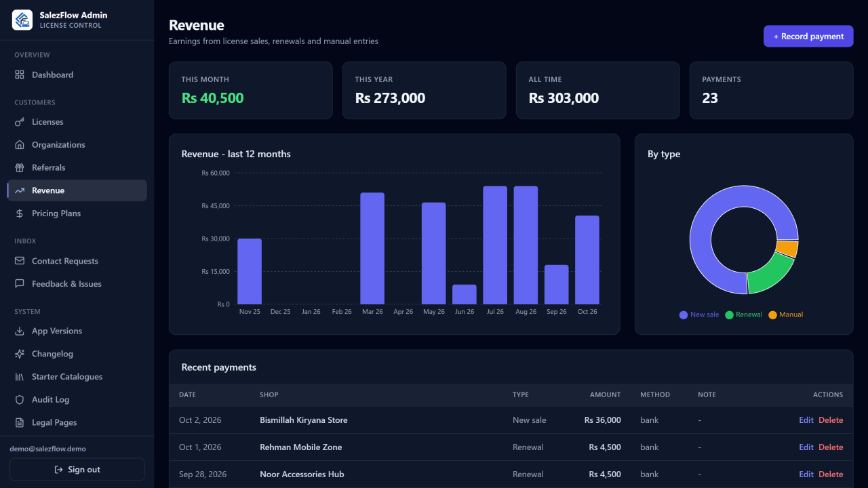Image resolution: width=868 pixels, height=488 pixels.
Task: Click the Mar 26 revenue bar
Action: pos(372,249)
